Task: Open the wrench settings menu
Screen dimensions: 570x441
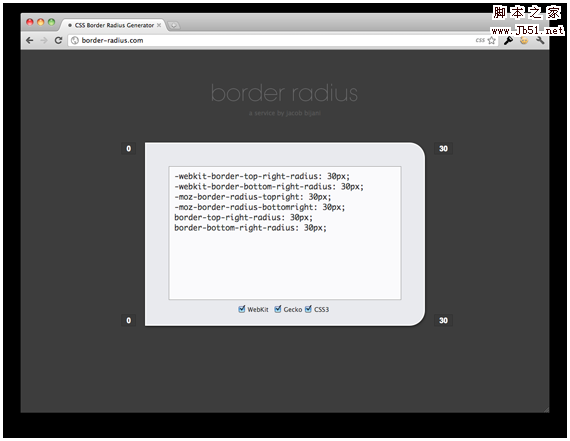Action: 540,40
